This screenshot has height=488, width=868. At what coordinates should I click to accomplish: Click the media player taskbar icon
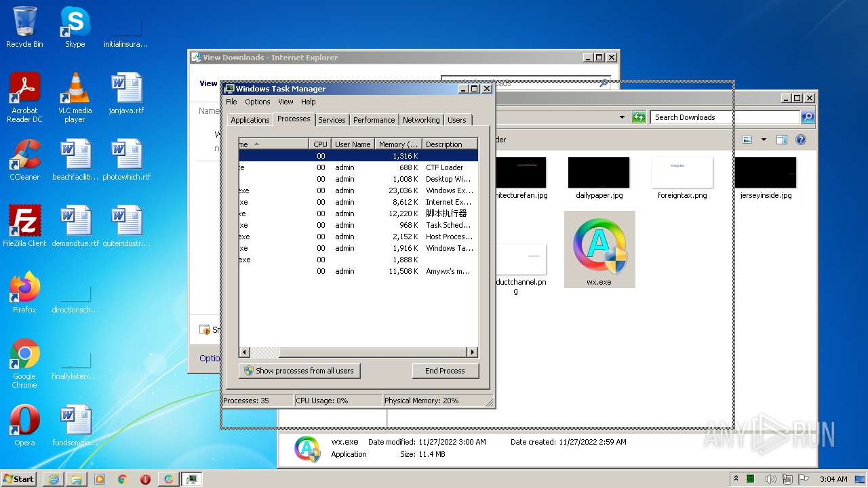click(100, 479)
